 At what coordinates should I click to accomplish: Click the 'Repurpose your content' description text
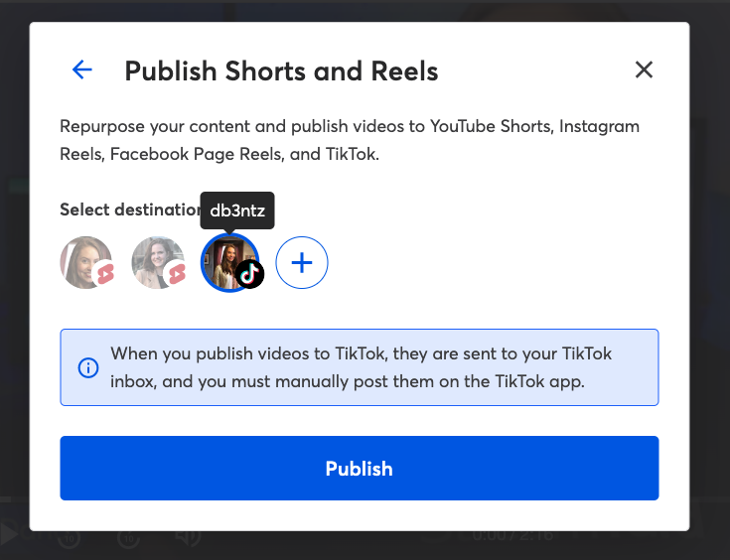(350, 140)
